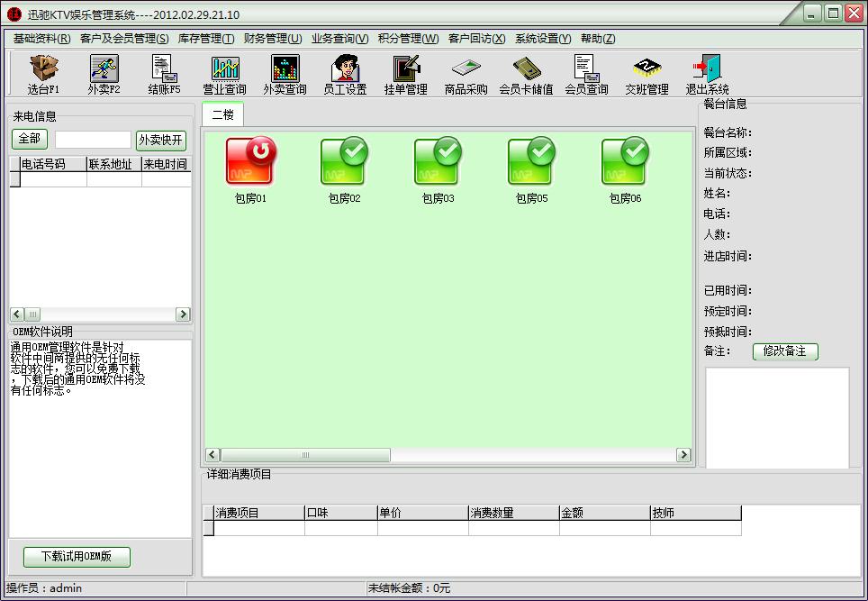Open 积分管理(W) menu
The height and width of the screenshot is (601, 868).
pos(409,39)
